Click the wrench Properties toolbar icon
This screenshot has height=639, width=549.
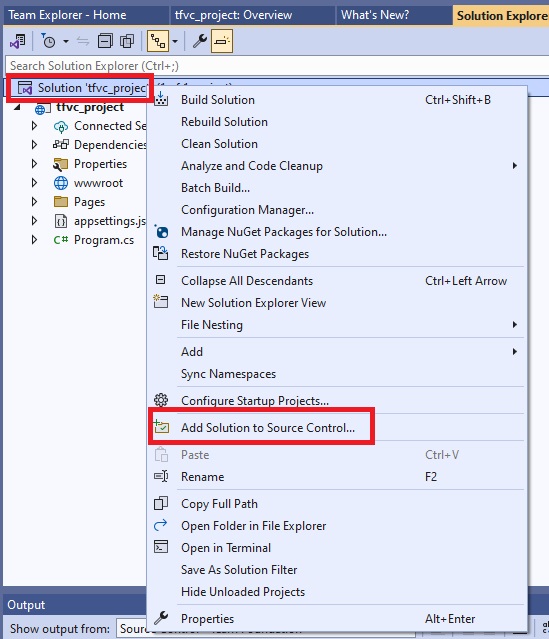[200, 41]
